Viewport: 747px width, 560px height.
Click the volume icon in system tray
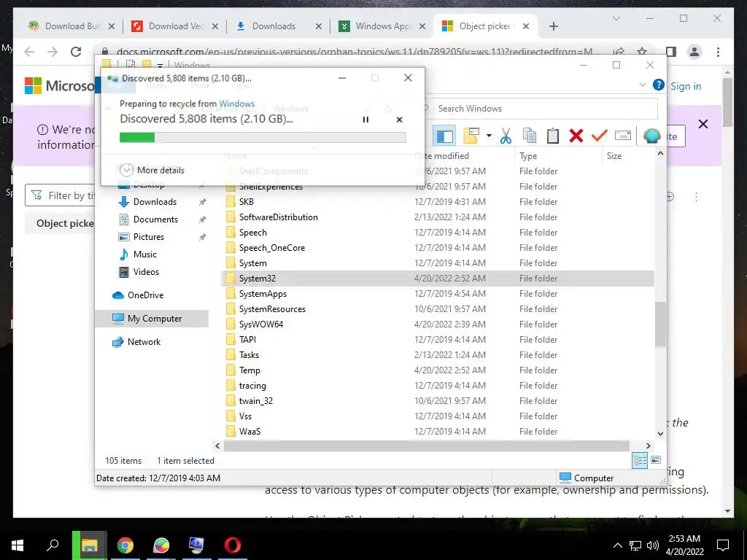tap(653, 545)
